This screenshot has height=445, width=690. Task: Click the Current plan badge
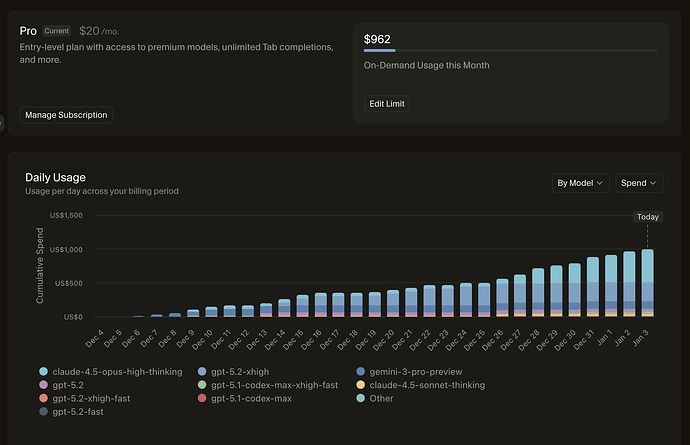(57, 31)
